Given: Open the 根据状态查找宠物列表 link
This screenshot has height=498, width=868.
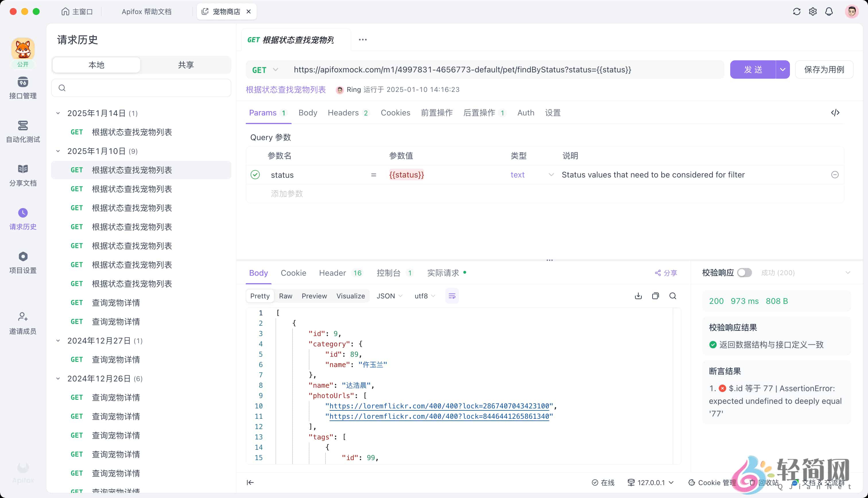Looking at the screenshot, I should pyautogui.click(x=286, y=90).
